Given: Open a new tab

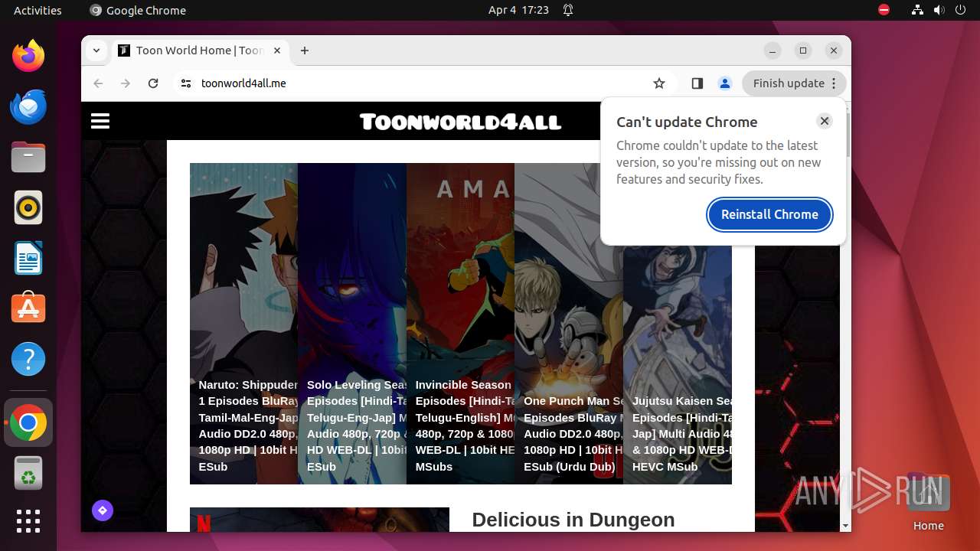Looking at the screenshot, I should [x=305, y=51].
